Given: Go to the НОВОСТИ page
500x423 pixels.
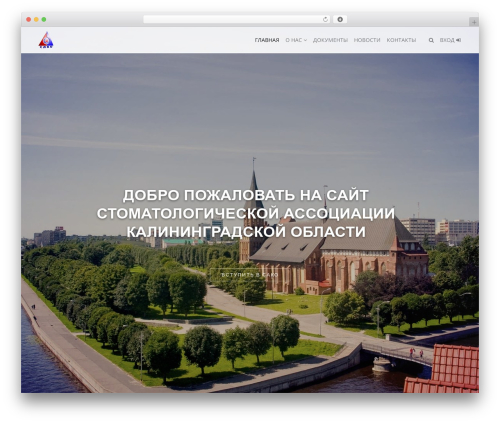Looking at the screenshot, I should coord(367,40).
